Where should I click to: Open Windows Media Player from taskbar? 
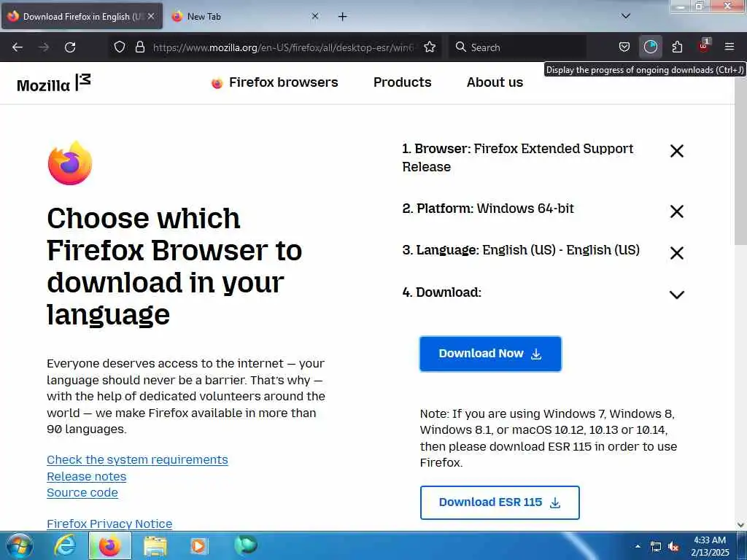[198, 545]
